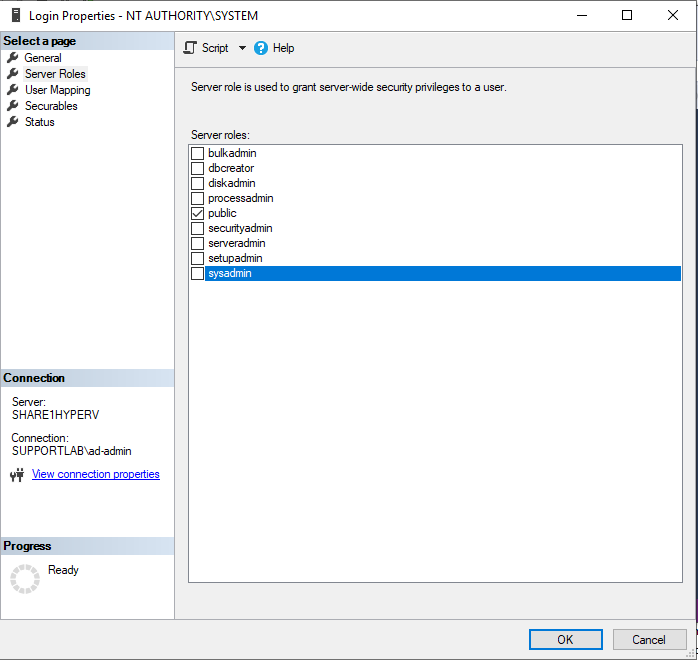
Task: Minimize the Login Properties window
Action: 582,15
